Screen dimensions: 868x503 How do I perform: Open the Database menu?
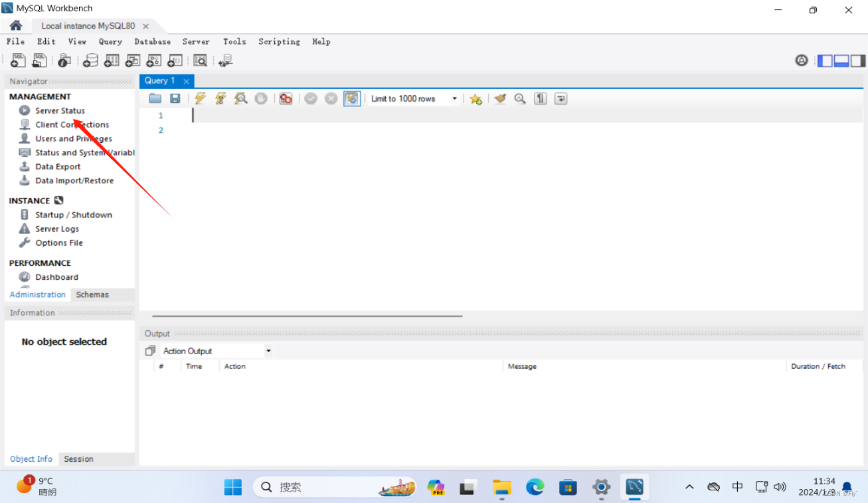153,41
